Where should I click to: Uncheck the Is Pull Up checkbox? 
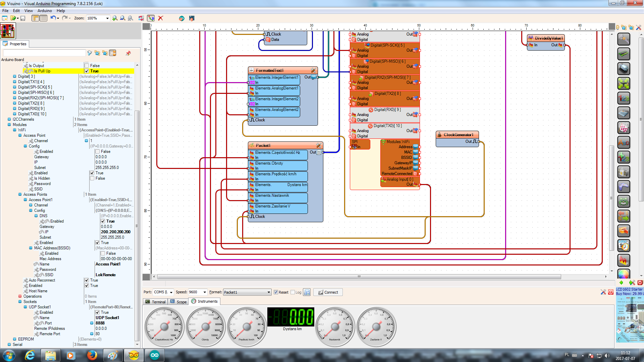[x=87, y=71]
